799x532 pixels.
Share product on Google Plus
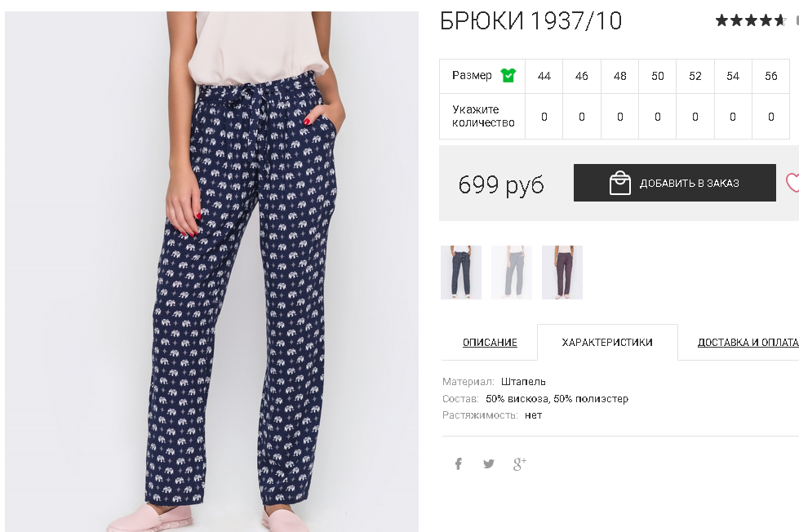(519, 463)
